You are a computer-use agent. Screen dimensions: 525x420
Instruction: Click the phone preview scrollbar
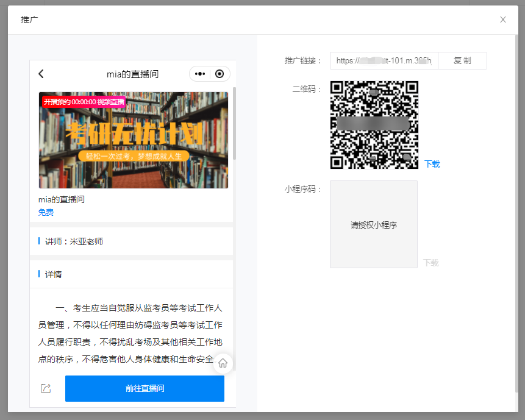234,123
